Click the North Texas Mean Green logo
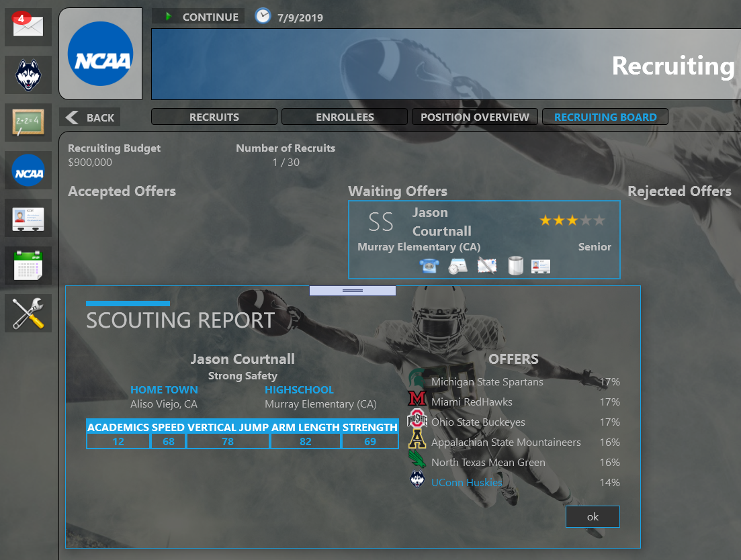741x560 pixels. coord(417,459)
